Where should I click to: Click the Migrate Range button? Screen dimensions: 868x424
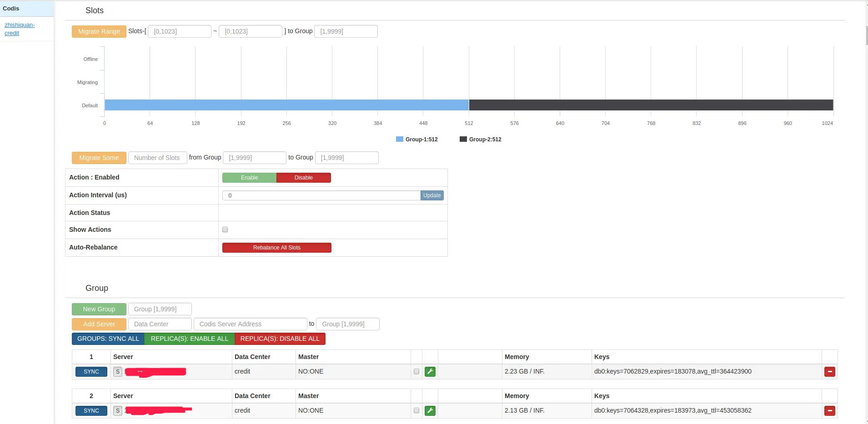coord(99,31)
